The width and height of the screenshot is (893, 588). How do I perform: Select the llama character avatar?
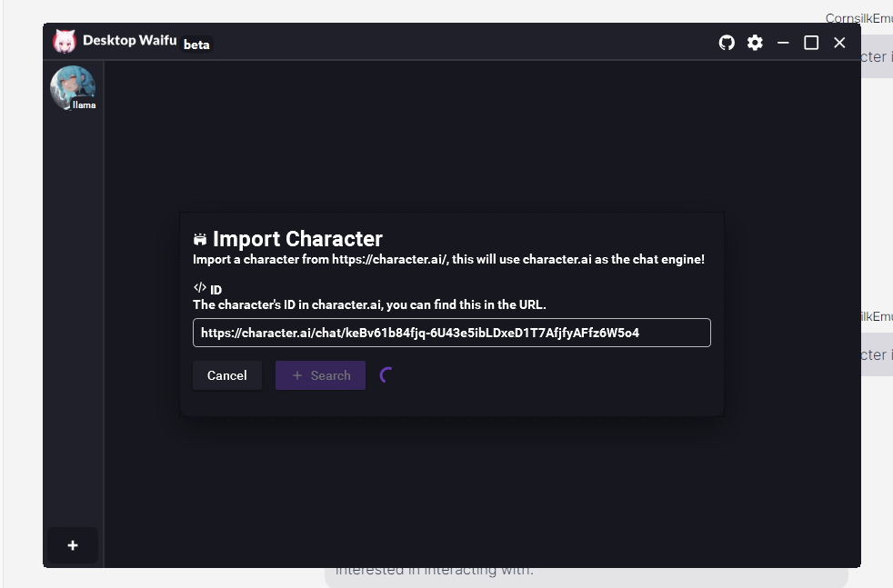click(x=73, y=88)
